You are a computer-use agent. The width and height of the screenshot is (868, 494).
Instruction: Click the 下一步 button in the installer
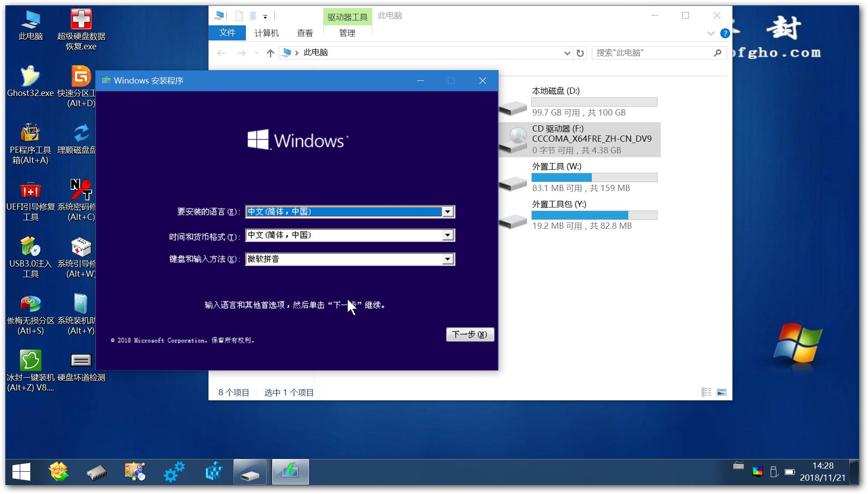(x=470, y=334)
